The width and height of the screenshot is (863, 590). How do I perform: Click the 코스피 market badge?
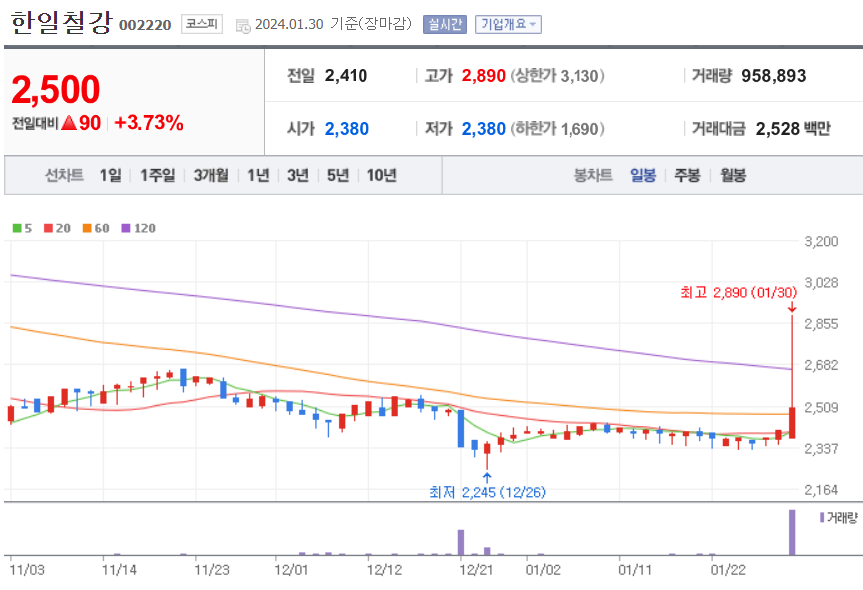pos(201,24)
